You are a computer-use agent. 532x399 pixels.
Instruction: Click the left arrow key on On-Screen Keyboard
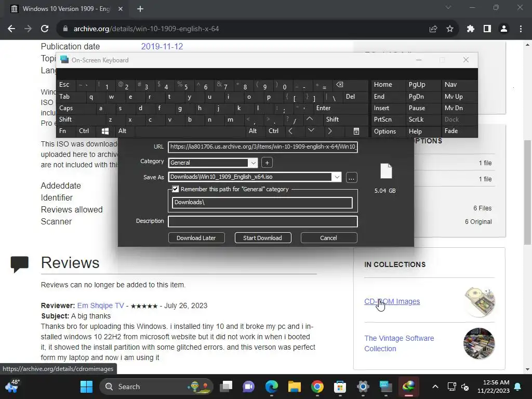point(290,130)
